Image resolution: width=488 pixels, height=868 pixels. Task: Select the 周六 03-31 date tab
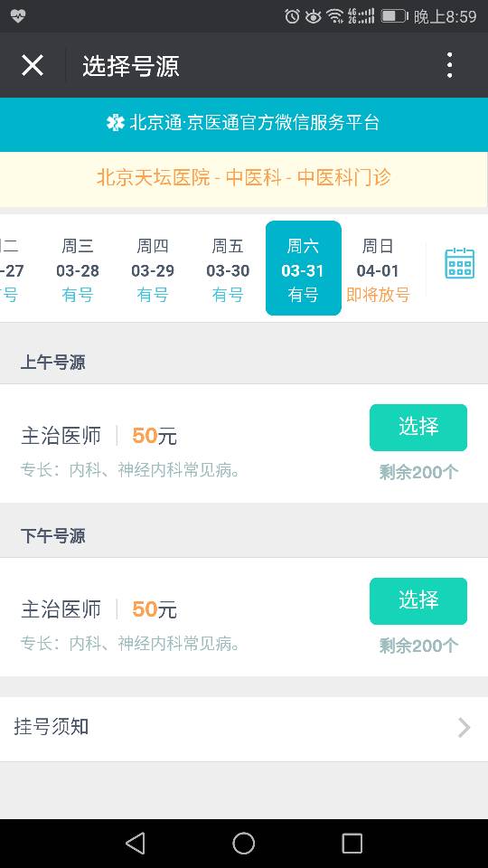coord(304,269)
